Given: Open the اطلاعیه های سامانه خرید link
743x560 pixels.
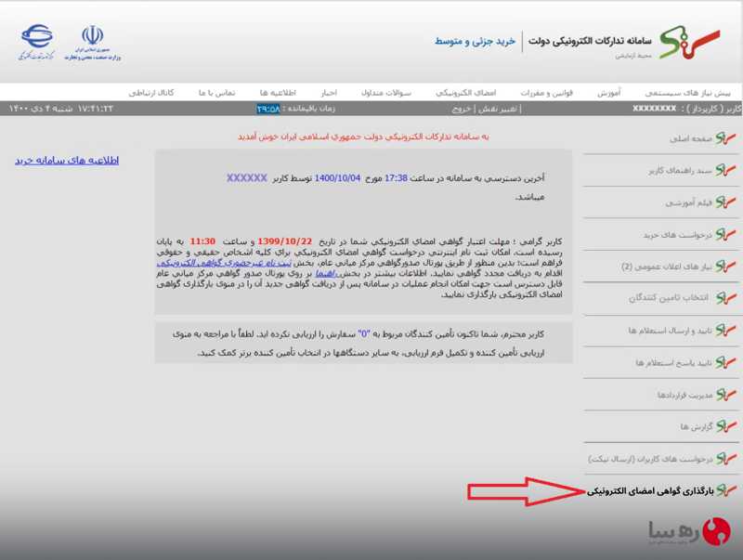Looking at the screenshot, I should click(x=67, y=161).
